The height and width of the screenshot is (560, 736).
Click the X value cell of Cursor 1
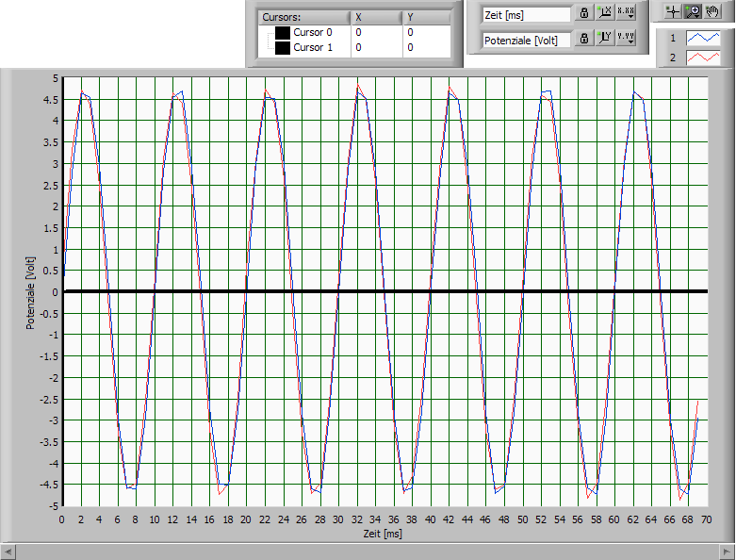(376, 47)
